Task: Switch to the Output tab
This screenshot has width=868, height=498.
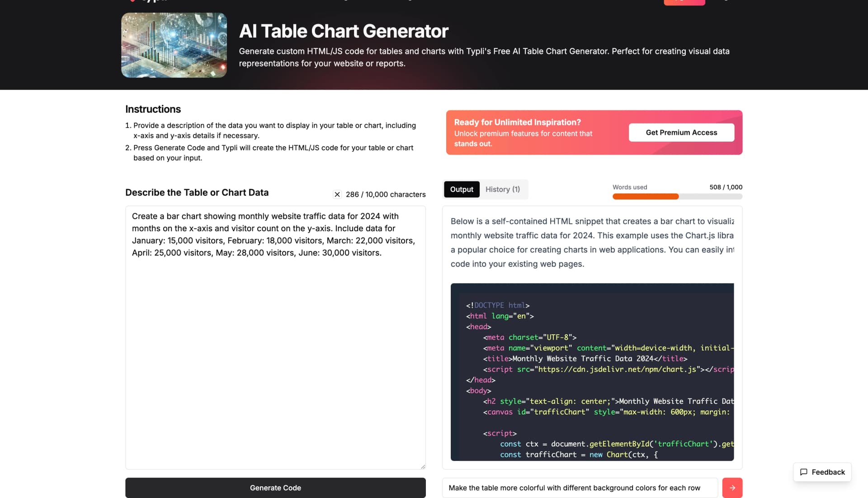Action: click(462, 189)
